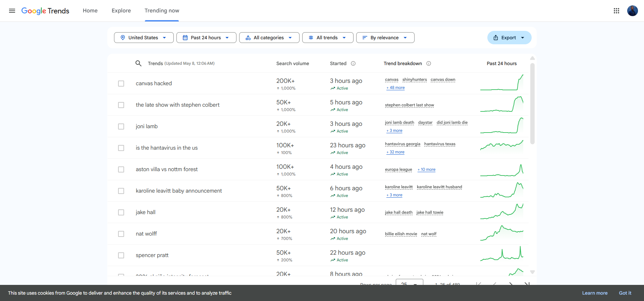Click the canvas hacked trend title

154,84
